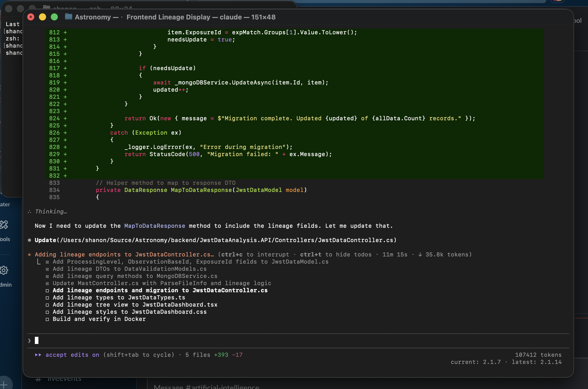The image size is (588, 389).
Task: Click the 'current: 2.1.7' version text
Action: pos(476,362)
